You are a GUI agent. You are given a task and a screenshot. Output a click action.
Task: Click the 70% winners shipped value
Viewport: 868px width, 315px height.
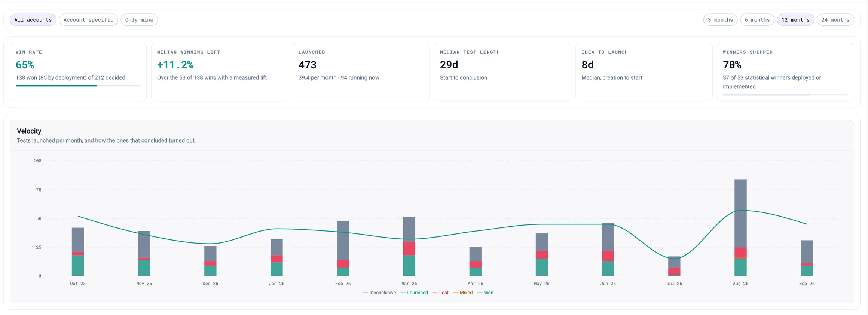(x=732, y=65)
